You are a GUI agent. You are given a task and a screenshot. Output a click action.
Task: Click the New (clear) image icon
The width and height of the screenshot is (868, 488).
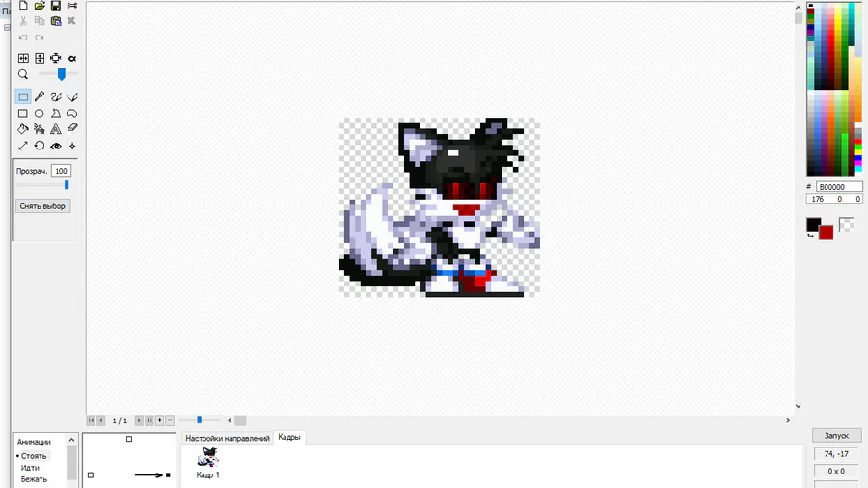(x=23, y=6)
